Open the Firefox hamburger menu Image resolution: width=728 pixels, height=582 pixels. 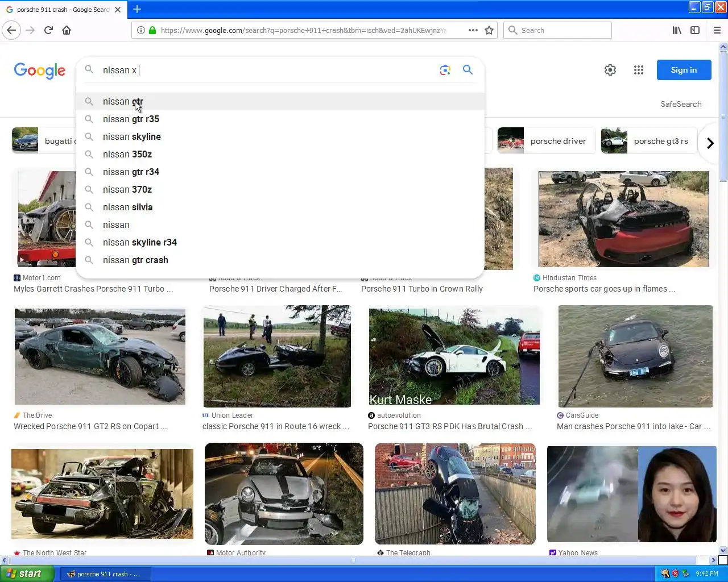(x=717, y=30)
